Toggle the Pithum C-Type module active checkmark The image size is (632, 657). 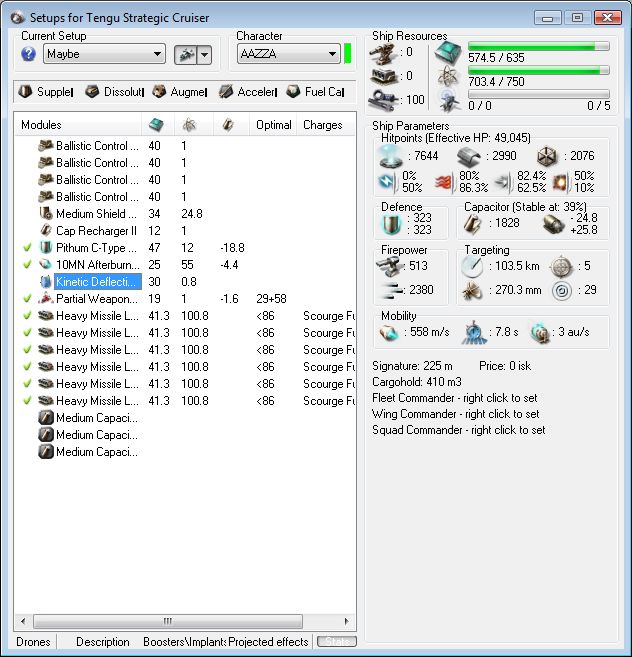pyautogui.click(x=27, y=248)
